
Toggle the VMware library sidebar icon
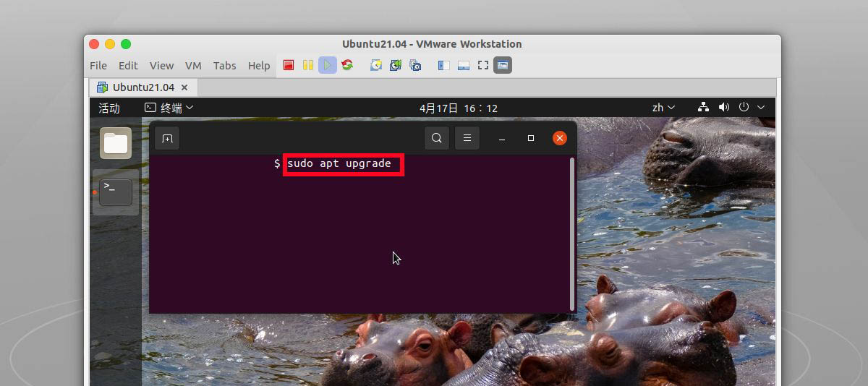pyautogui.click(x=444, y=65)
